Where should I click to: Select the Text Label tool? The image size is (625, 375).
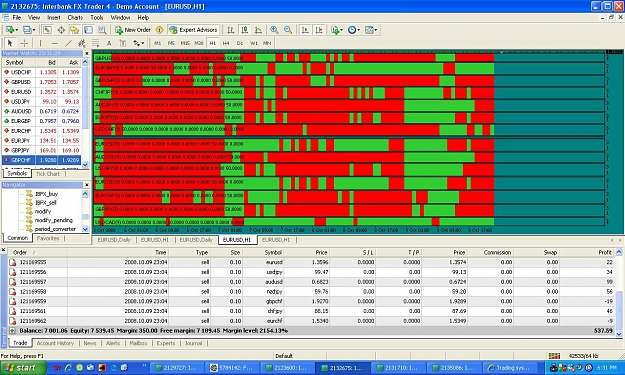click(123, 43)
